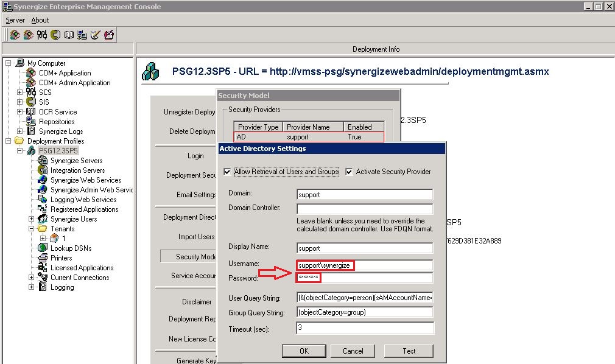Click the Enabled column header
Screen dimensions: 615x364
click(x=364, y=127)
